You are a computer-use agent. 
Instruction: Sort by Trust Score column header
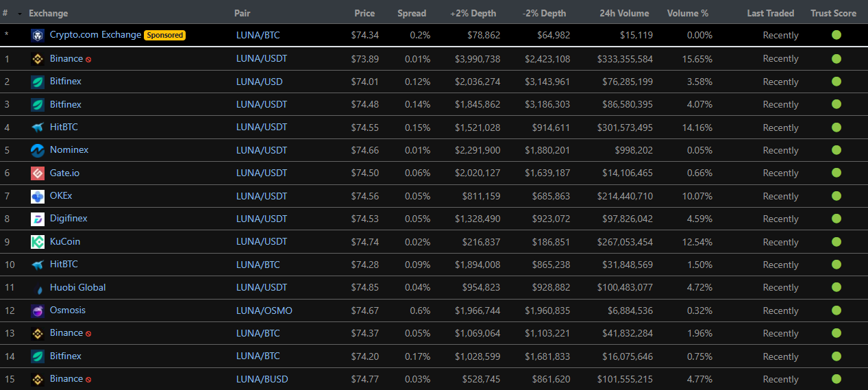(x=833, y=13)
